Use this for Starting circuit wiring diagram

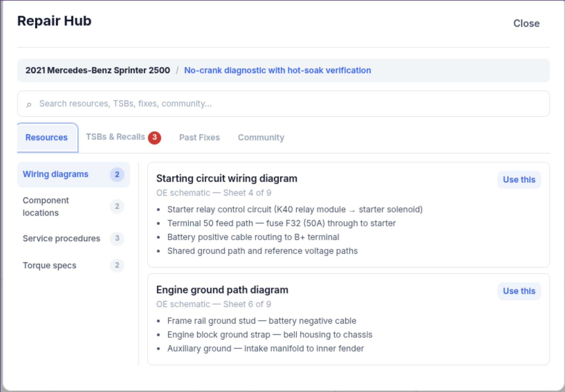[x=519, y=180]
